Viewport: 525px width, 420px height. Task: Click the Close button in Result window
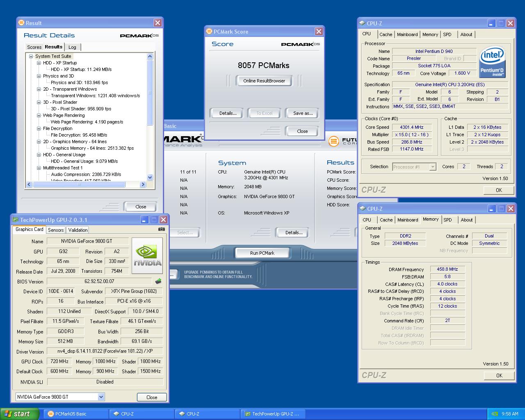[x=141, y=207]
